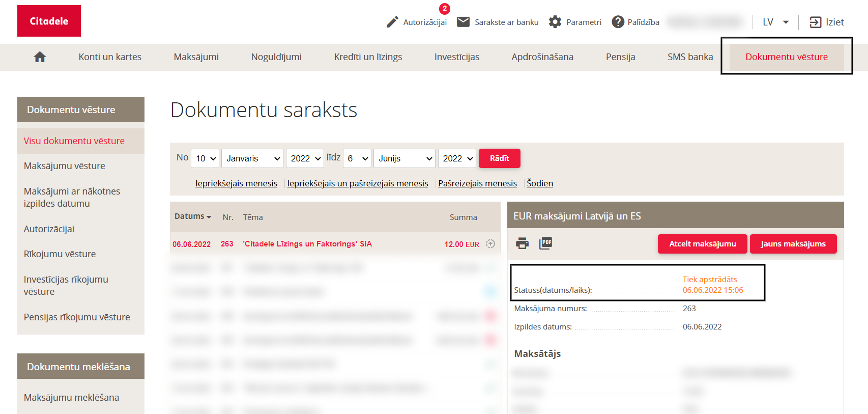
Task: Open Investīcijas menu
Action: [x=457, y=57]
